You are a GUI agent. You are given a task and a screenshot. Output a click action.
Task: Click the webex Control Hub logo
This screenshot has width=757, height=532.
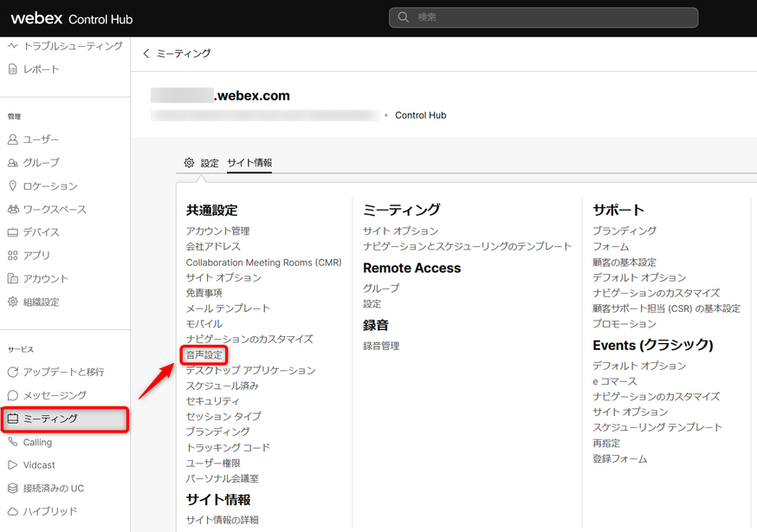click(x=71, y=18)
